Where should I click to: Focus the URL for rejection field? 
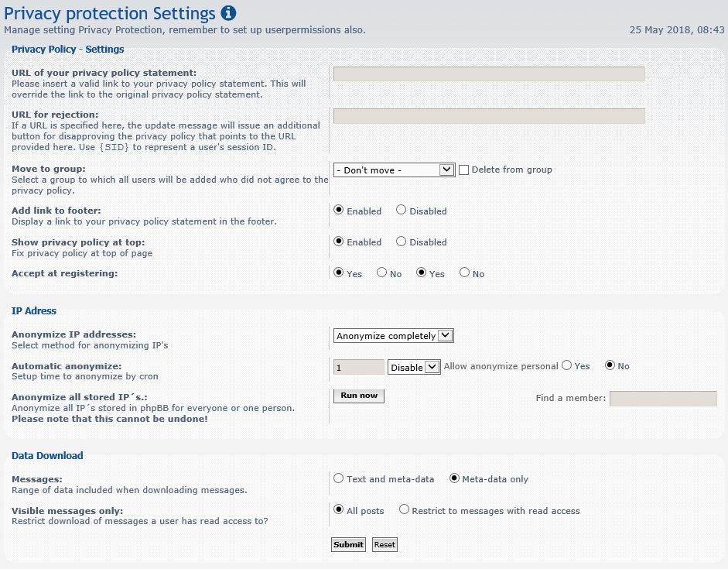[x=489, y=115]
